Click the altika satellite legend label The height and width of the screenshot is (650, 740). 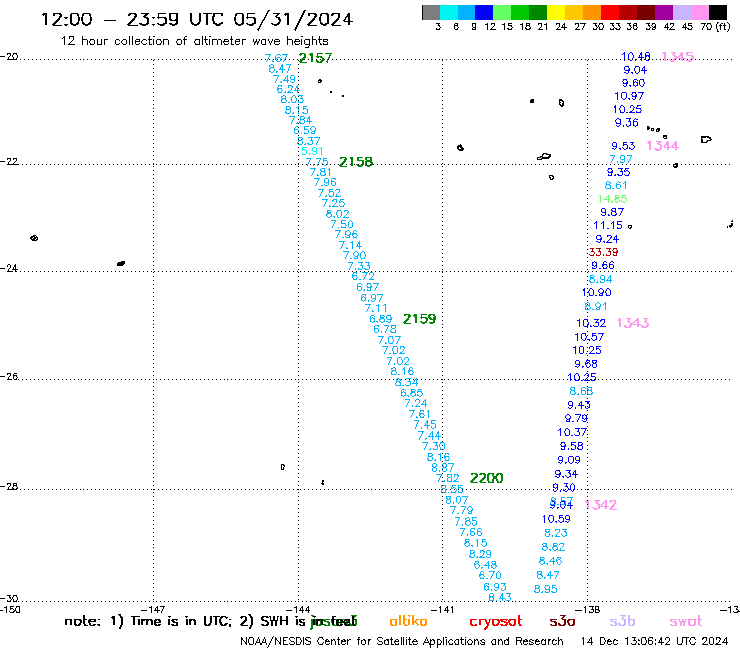click(408, 621)
